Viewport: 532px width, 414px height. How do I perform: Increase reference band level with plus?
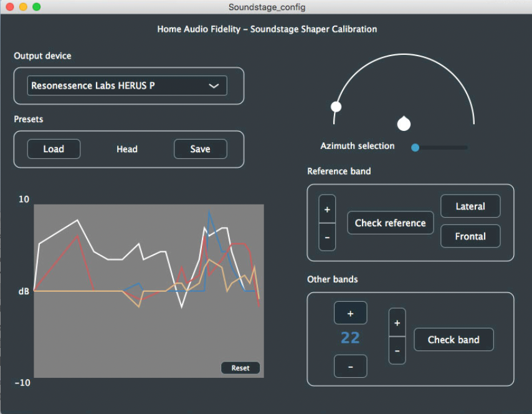327,209
